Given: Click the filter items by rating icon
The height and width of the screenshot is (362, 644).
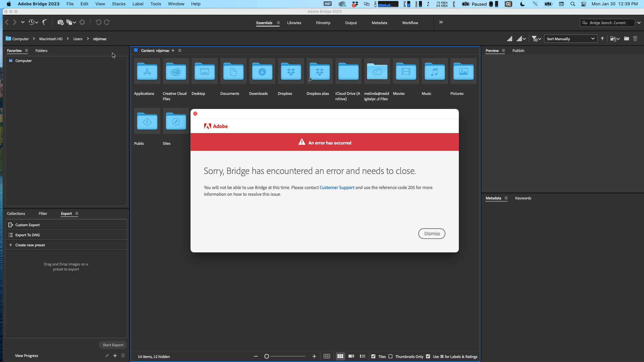Looking at the screenshot, I should (535, 39).
